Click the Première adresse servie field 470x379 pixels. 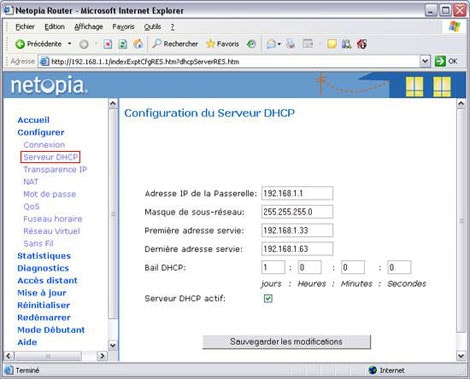click(x=297, y=230)
